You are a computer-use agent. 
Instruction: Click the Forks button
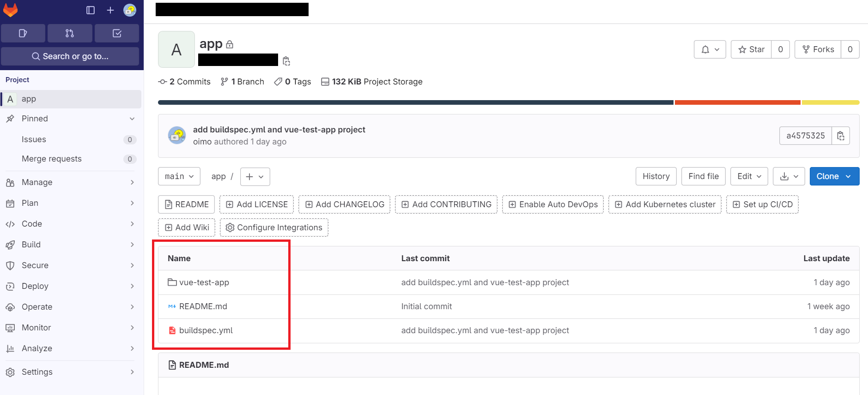click(x=818, y=49)
